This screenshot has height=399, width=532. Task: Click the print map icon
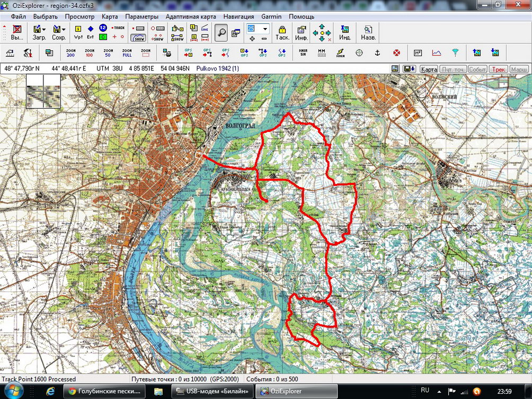tap(166, 52)
